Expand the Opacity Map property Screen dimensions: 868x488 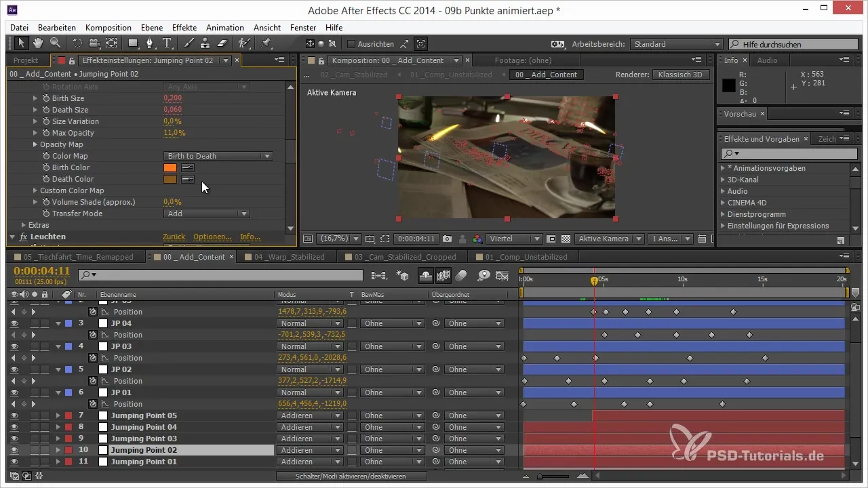pos(35,144)
